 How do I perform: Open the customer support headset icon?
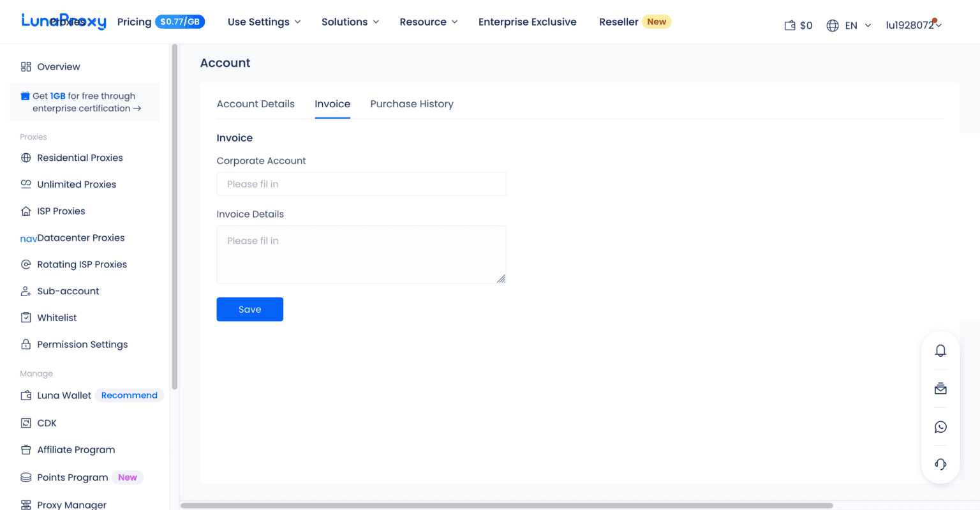click(x=940, y=464)
